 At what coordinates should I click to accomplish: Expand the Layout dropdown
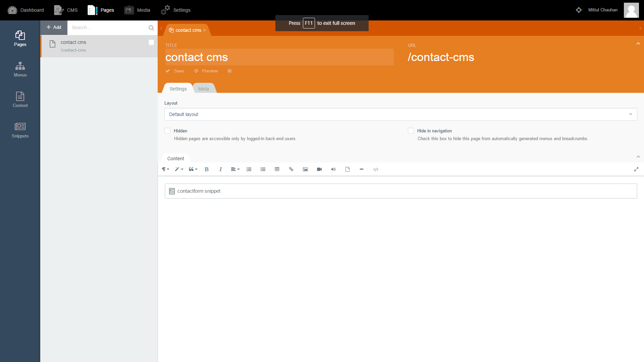[x=631, y=114]
